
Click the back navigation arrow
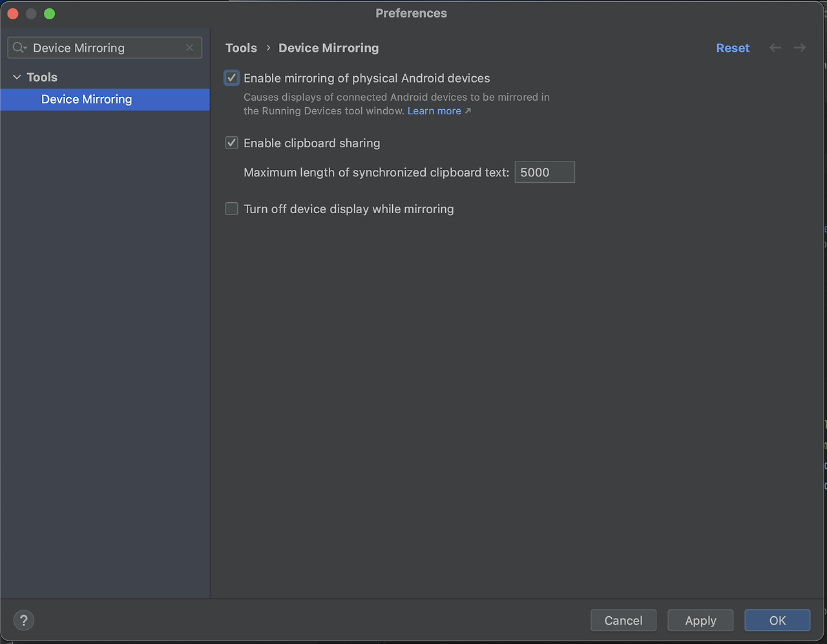click(775, 47)
